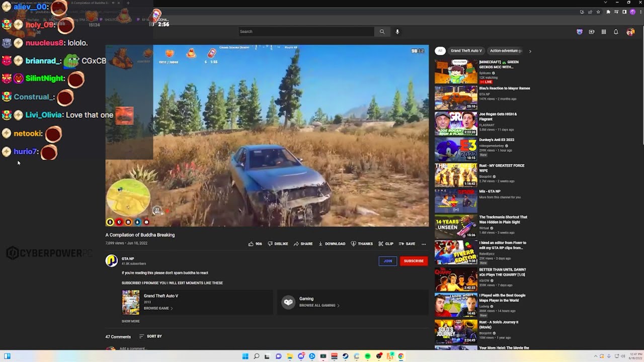This screenshot has height=362, width=644.
Task: Click the YouTube search magnifier button
Action: 382,32
